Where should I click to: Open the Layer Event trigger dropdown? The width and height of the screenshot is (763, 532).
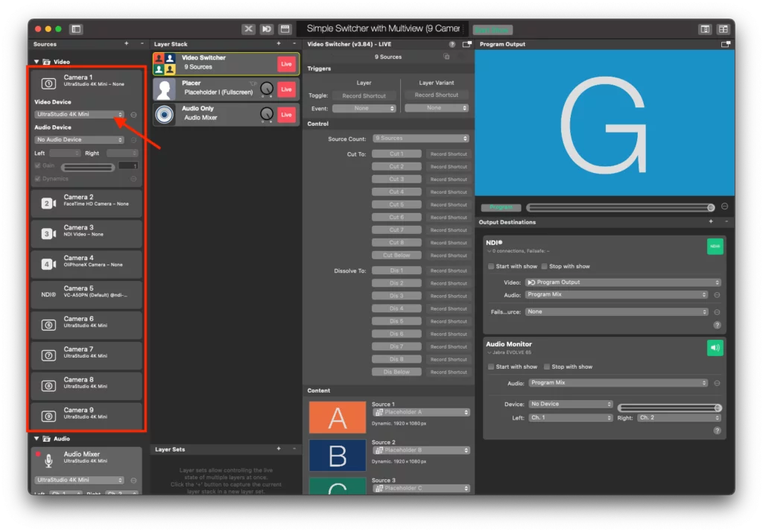(x=364, y=109)
